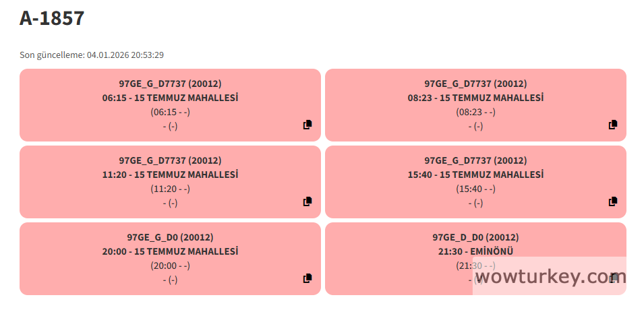Click the A-1857 page heading
This screenshot has width=644, height=314.
(52, 18)
